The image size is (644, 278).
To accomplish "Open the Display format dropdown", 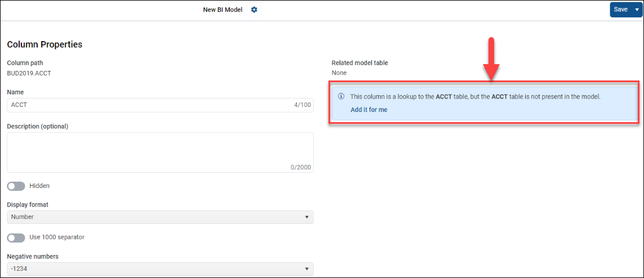I will [160, 217].
